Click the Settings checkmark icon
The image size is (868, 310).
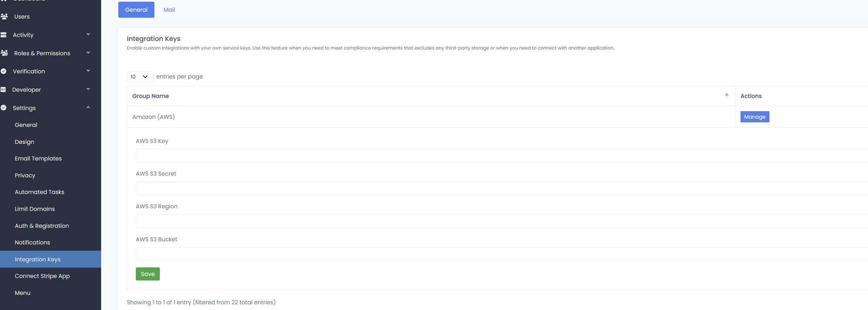click(x=3, y=108)
